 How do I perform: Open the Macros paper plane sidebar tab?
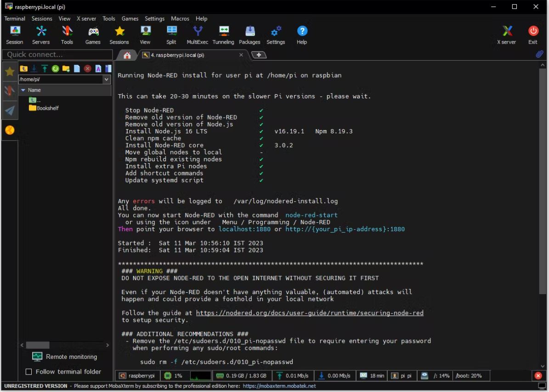pos(10,110)
